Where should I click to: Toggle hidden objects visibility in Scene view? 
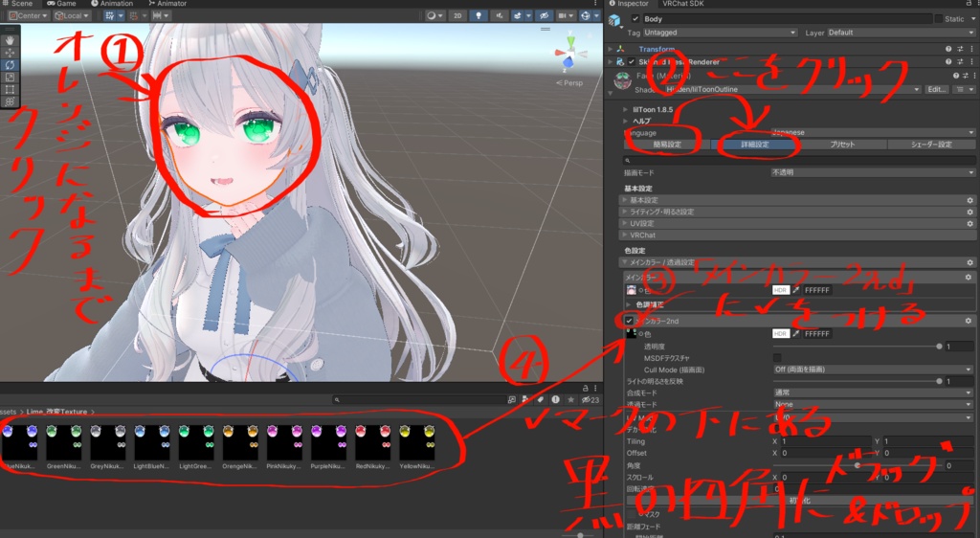(544, 15)
